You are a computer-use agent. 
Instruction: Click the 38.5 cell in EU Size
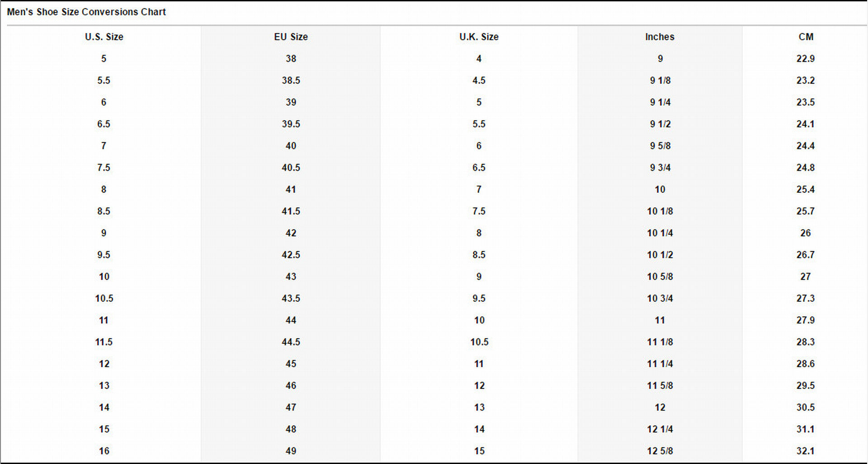click(x=291, y=80)
